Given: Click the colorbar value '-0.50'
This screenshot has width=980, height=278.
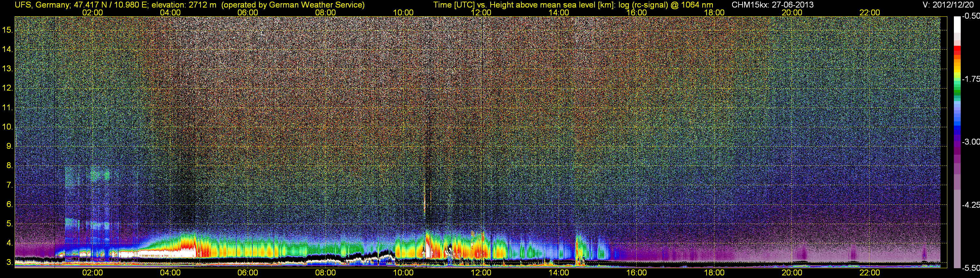Looking at the screenshot, I should click(971, 16).
